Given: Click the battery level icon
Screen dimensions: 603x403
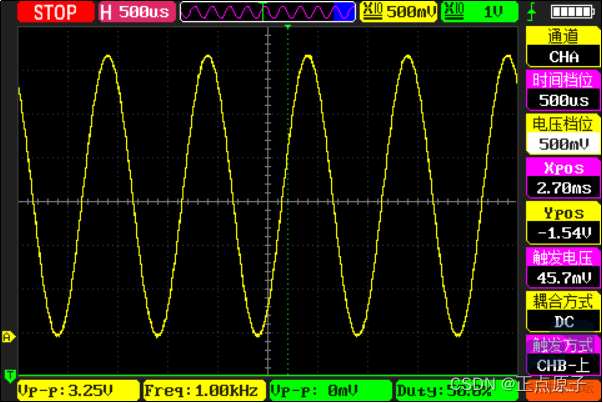Looking at the screenshot, I should coord(573,12).
